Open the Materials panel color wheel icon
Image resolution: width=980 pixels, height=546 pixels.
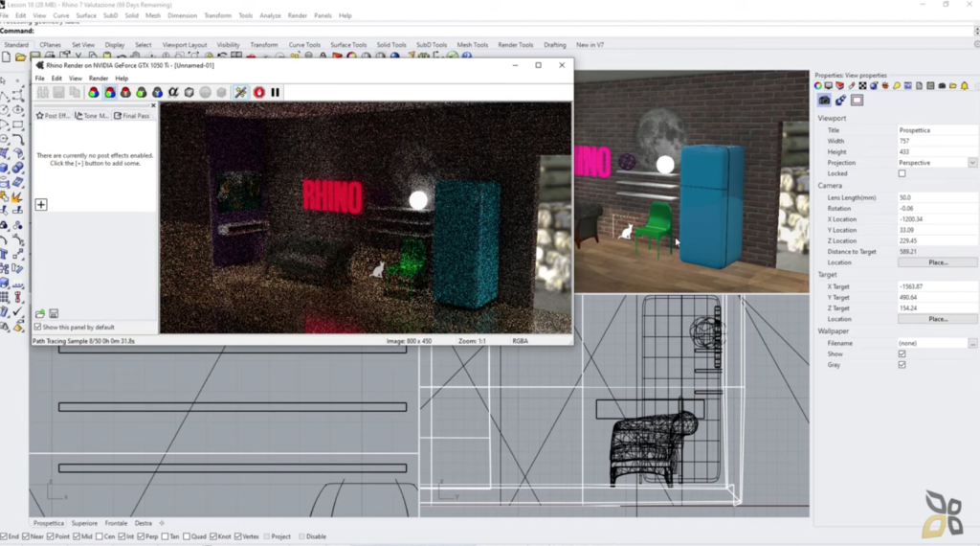[x=818, y=85]
